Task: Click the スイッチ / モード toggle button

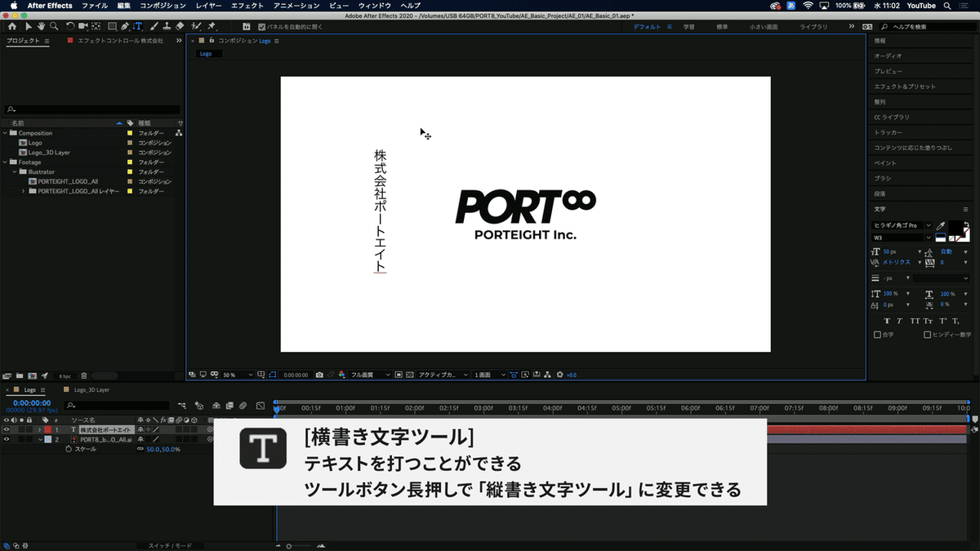Action: click(x=170, y=545)
